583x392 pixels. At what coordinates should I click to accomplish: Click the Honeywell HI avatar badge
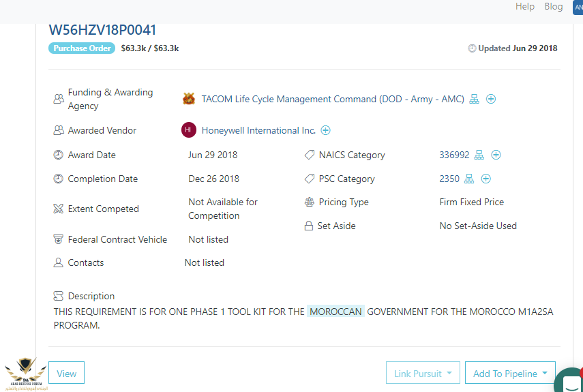(188, 130)
